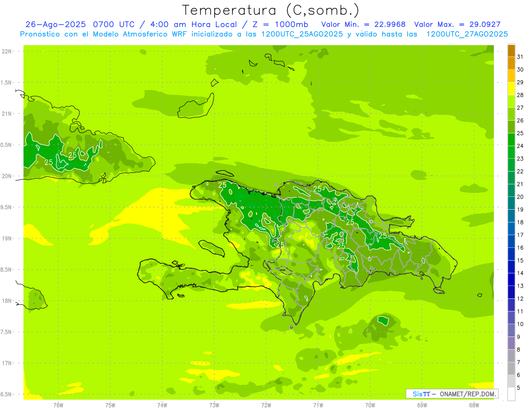Click the legend value 28
The width and height of the screenshot is (532, 411).
click(520, 95)
